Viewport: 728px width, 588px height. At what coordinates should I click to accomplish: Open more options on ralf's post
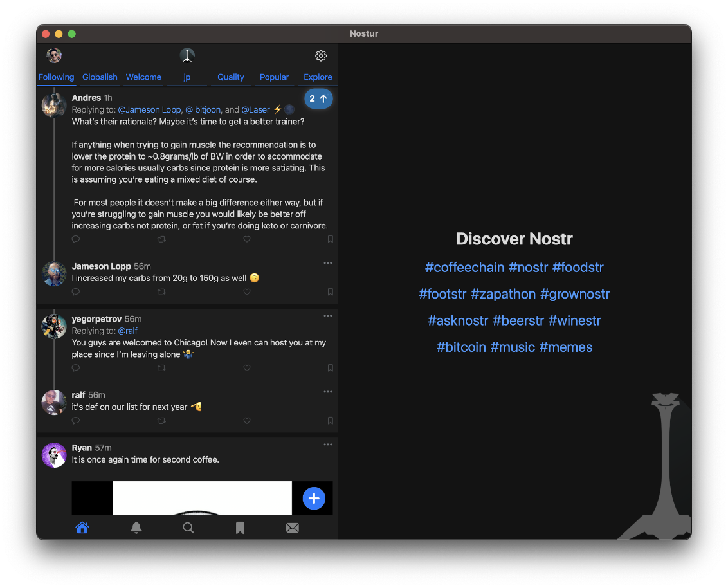click(x=328, y=392)
